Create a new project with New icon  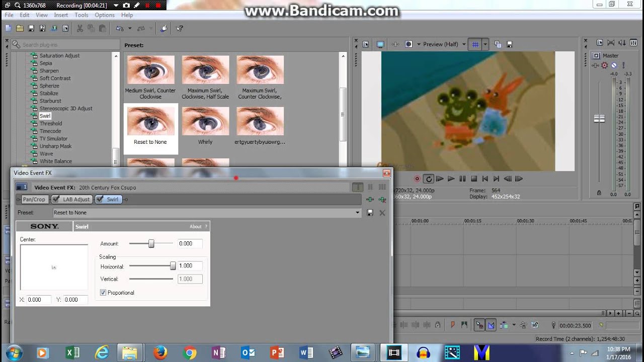tap(9, 29)
